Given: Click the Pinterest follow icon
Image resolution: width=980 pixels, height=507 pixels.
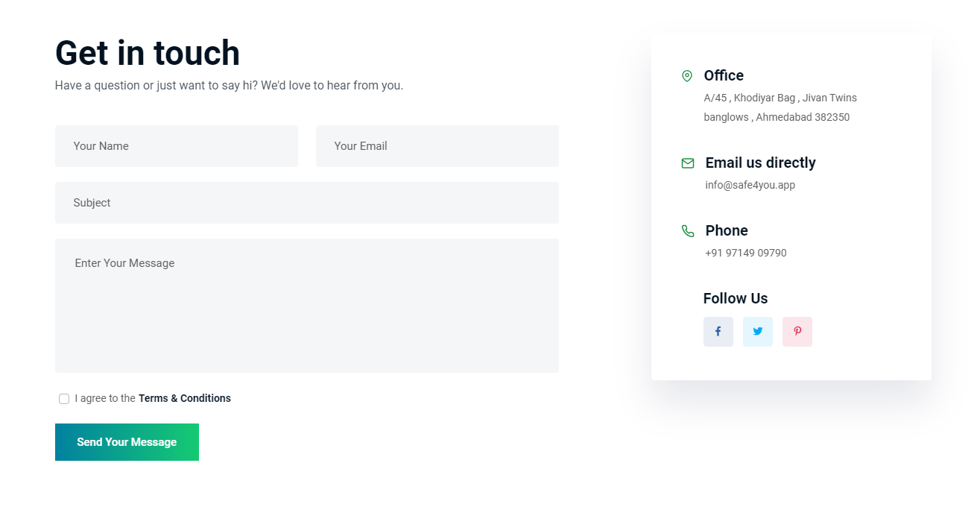Looking at the screenshot, I should (x=797, y=332).
